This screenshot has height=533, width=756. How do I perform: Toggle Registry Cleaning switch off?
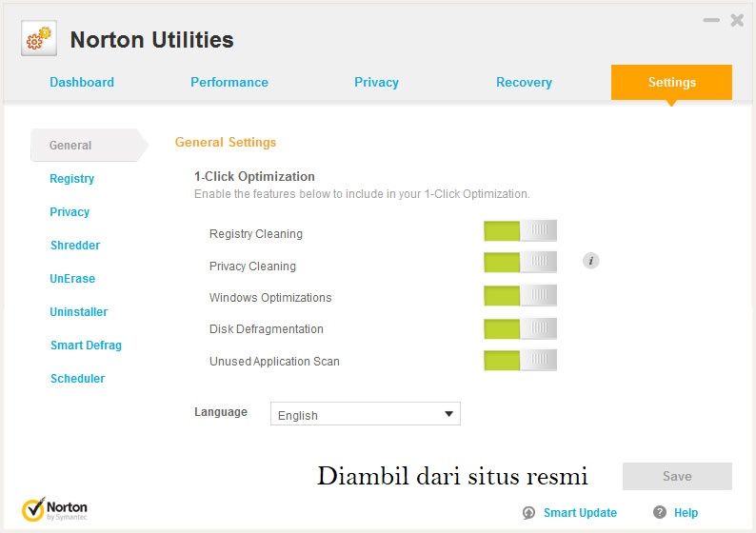[520, 231]
